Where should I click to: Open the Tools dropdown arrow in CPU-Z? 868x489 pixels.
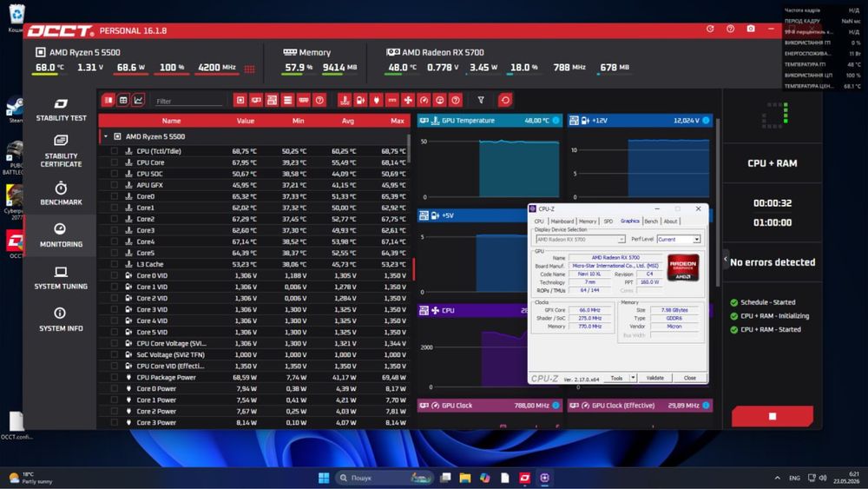click(633, 378)
